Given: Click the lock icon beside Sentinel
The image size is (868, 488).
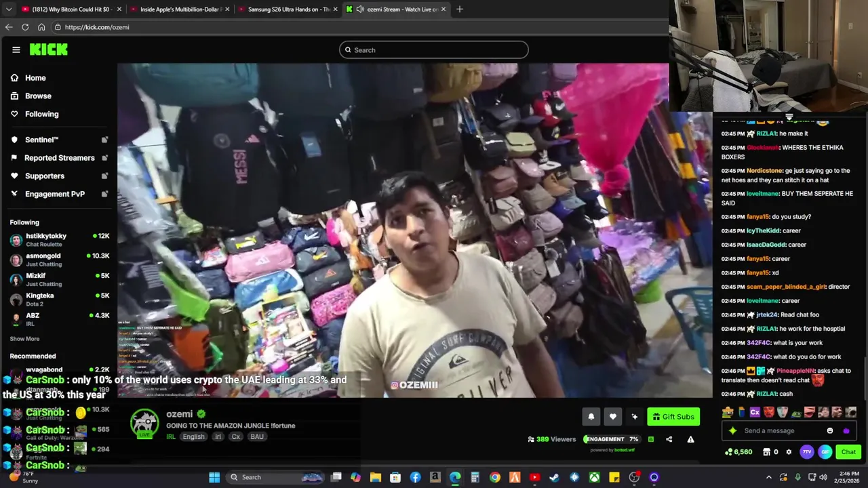Looking at the screenshot, I should pyautogui.click(x=104, y=140).
